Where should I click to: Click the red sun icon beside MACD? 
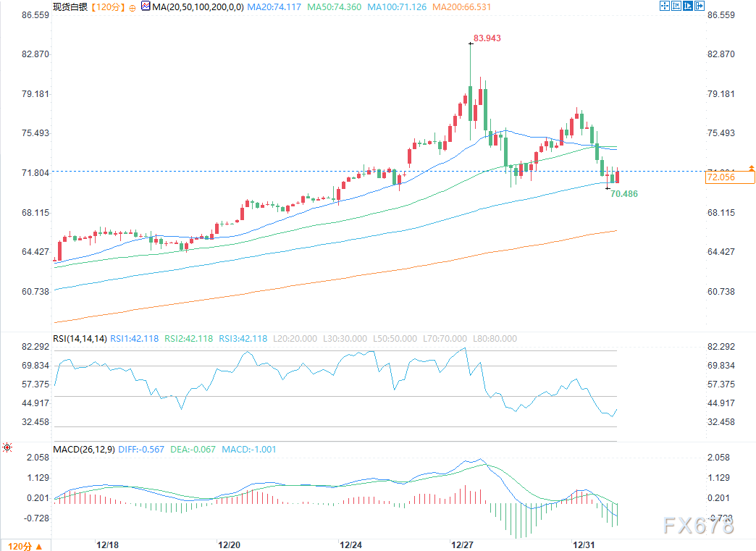pos(7,447)
